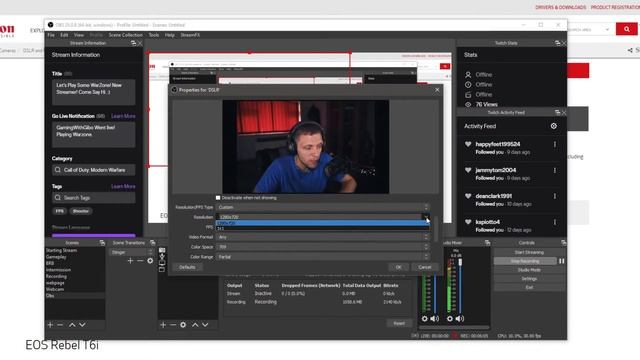This screenshot has width=640, height=360.
Task: Pop out the Scene Transitions dock panel
Action: (x=152, y=243)
